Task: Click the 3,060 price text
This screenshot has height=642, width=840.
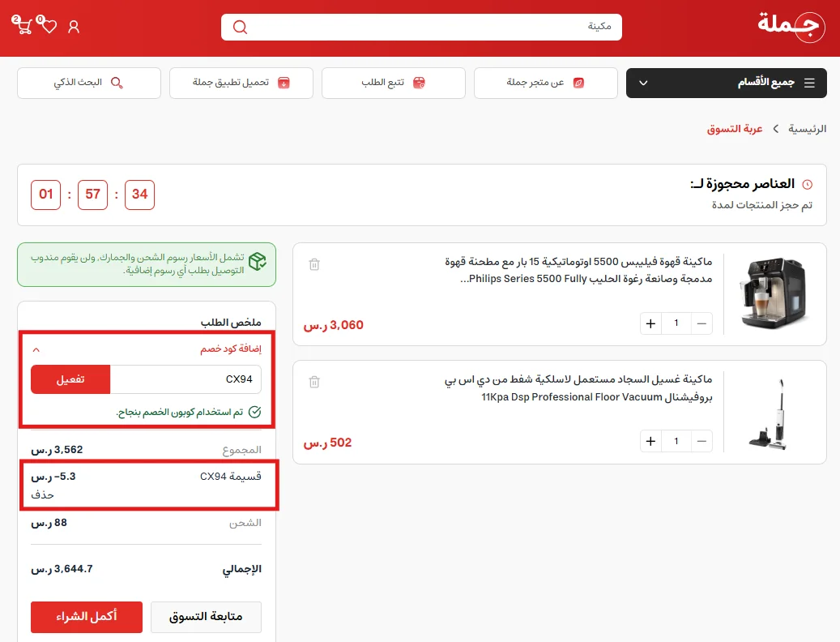Action: (x=333, y=325)
